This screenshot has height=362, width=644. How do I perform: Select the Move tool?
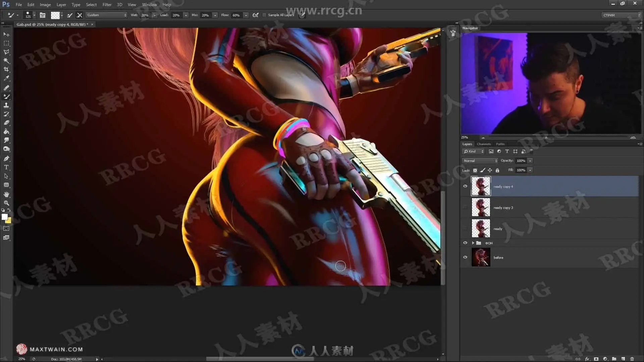click(6, 35)
